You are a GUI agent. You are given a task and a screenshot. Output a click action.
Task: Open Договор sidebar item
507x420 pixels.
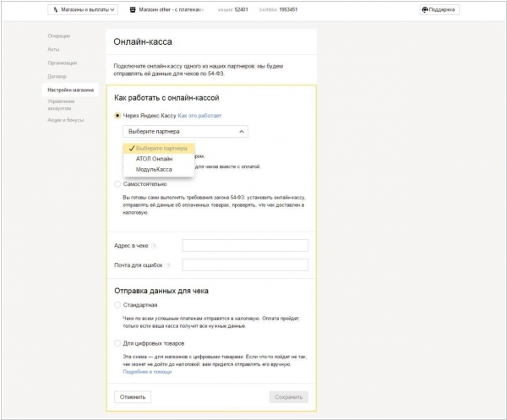click(57, 77)
